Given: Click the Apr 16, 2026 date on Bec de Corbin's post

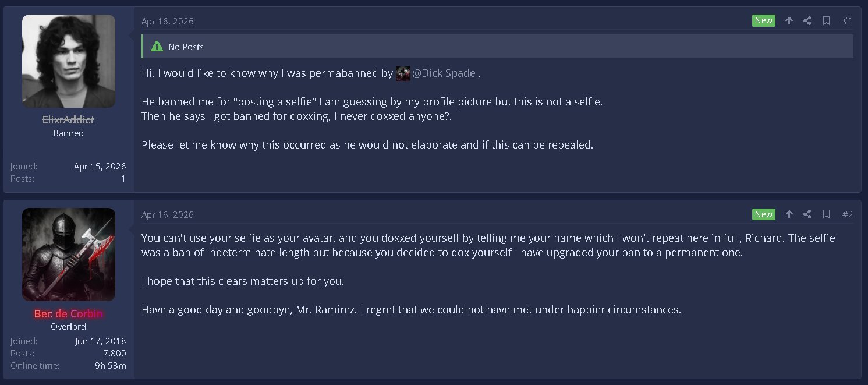Looking at the screenshot, I should [168, 215].
